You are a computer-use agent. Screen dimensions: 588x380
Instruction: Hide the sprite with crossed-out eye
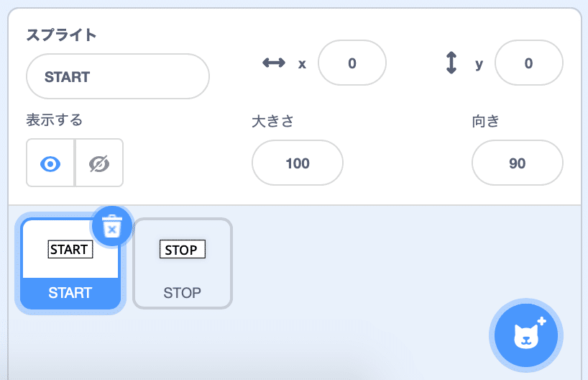tap(99, 163)
